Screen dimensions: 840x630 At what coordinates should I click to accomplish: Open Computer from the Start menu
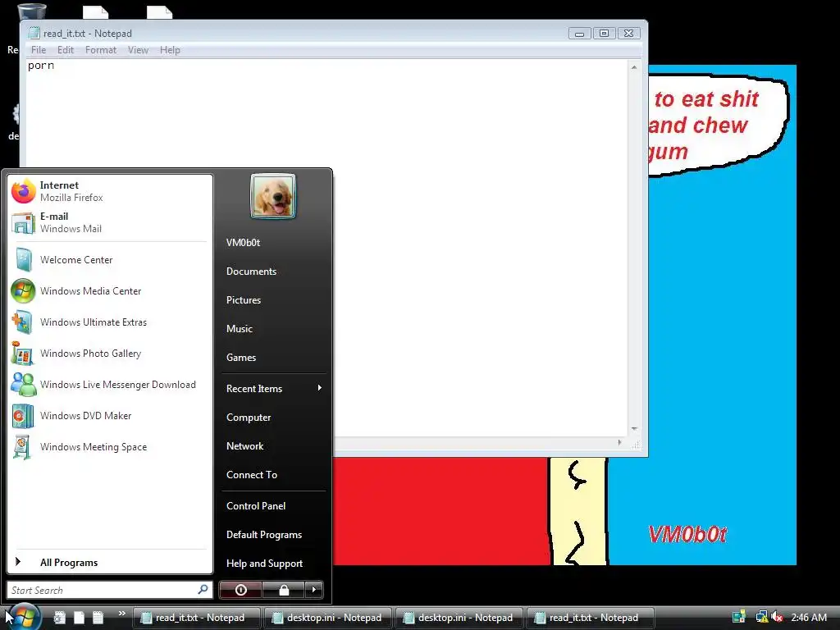273,418
